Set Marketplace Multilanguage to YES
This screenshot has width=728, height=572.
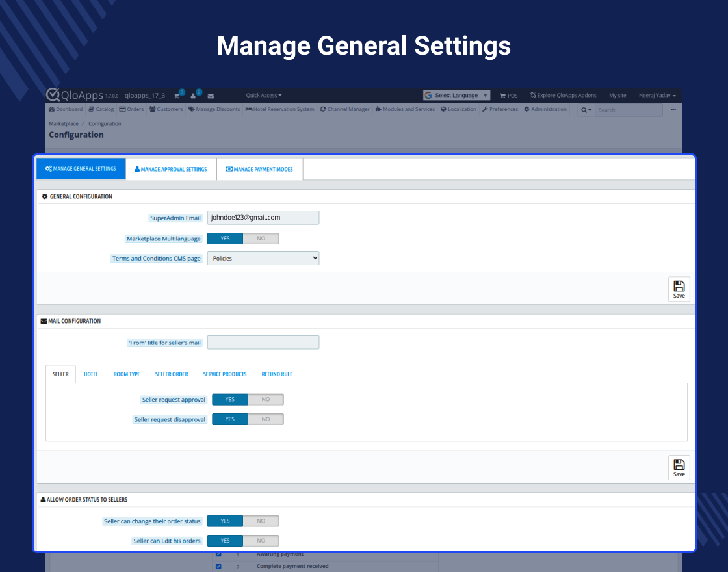(225, 239)
